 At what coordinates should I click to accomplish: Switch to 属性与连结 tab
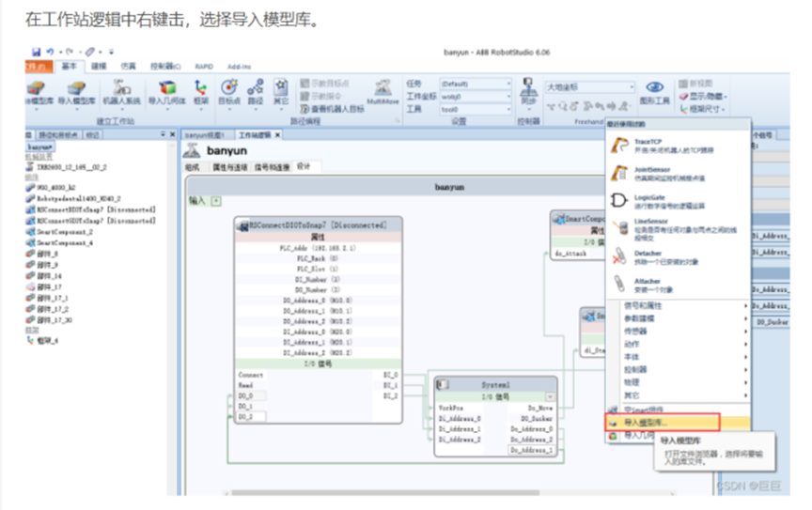coord(229,167)
